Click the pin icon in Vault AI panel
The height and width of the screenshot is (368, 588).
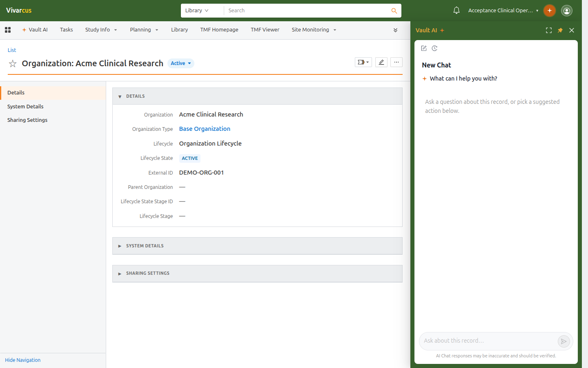(x=560, y=30)
